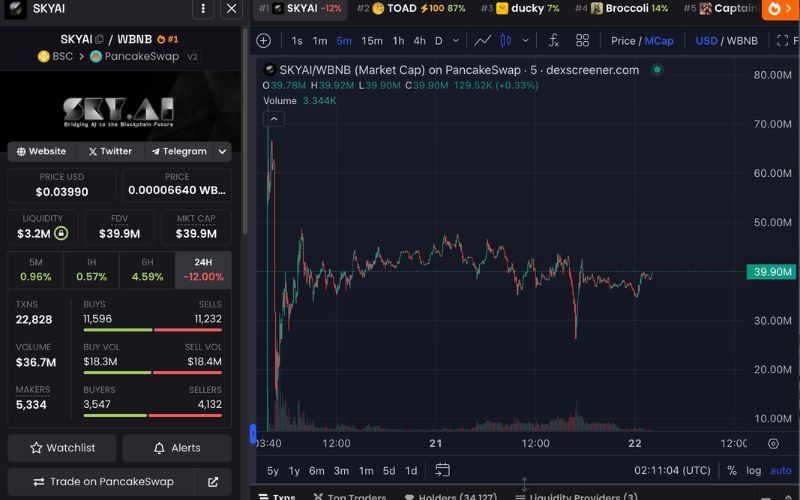Screen dimensions: 800x500
Task: Open trending #5 Captain token
Action: pos(720,9)
